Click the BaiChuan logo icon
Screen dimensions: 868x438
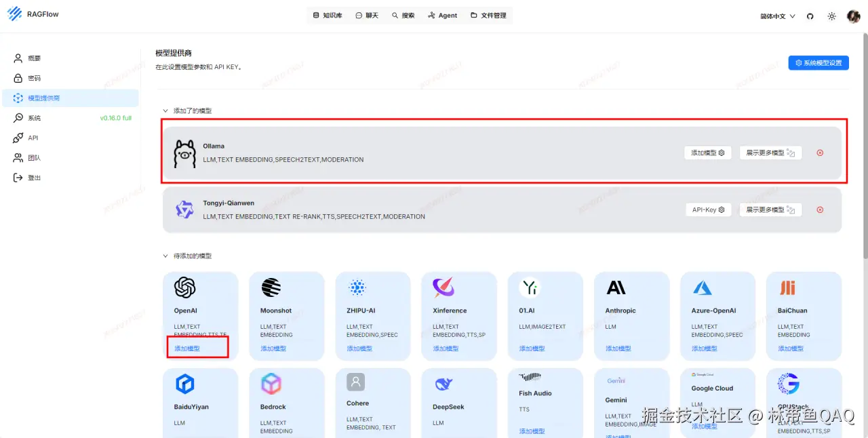tap(787, 287)
